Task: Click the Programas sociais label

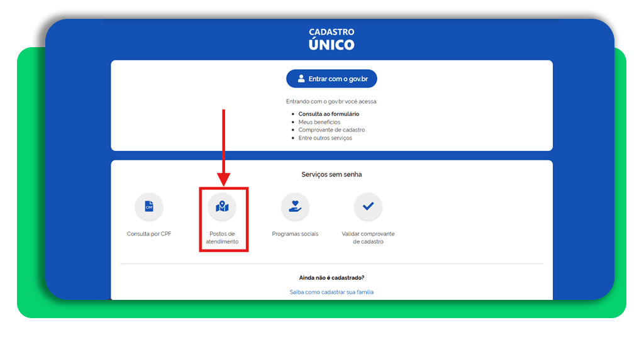Action: pos(295,234)
